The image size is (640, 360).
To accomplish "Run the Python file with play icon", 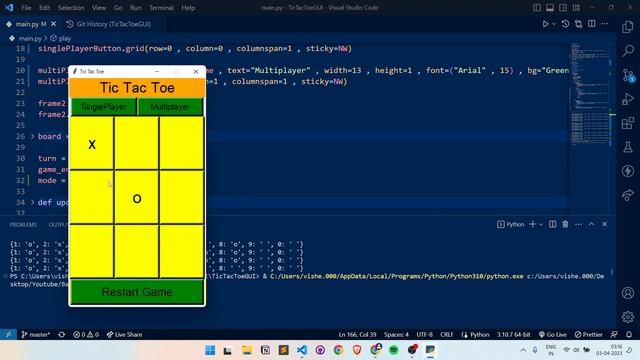I will point(545,24).
